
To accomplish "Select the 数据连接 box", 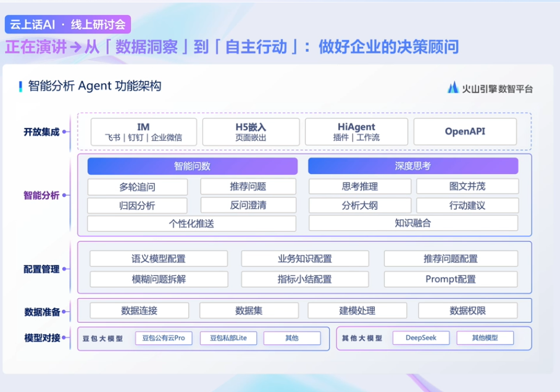I will pos(140,311).
